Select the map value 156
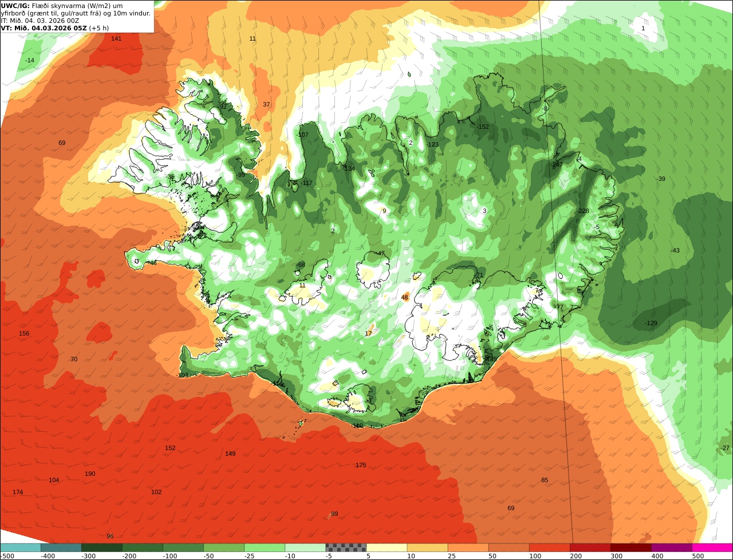 pyautogui.click(x=24, y=333)
